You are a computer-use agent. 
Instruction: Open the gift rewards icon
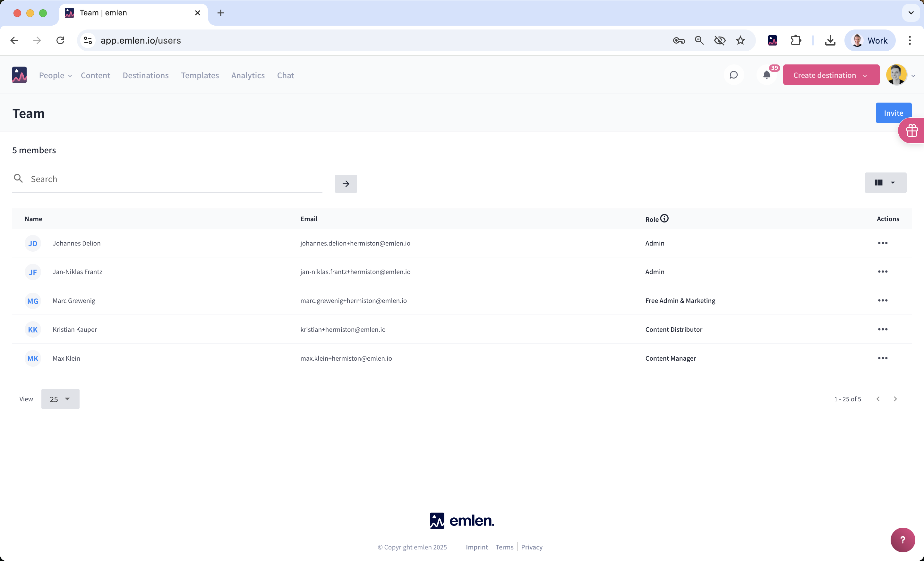(911, 131)
